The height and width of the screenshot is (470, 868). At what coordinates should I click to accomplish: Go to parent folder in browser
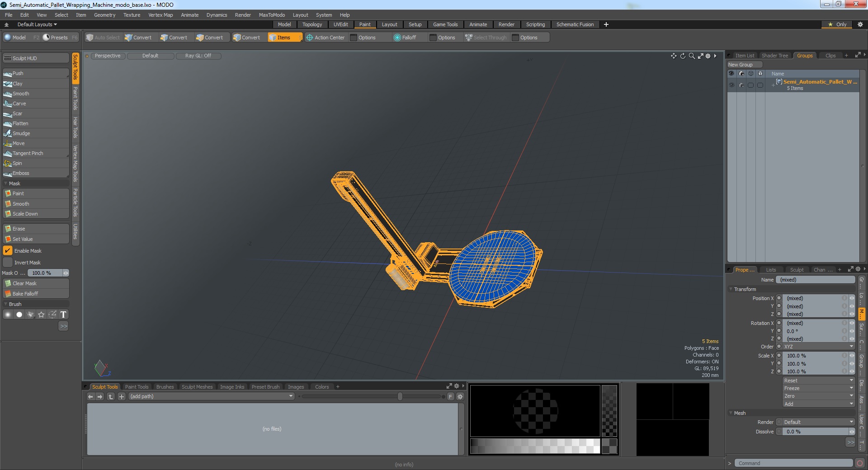point(111,397)
